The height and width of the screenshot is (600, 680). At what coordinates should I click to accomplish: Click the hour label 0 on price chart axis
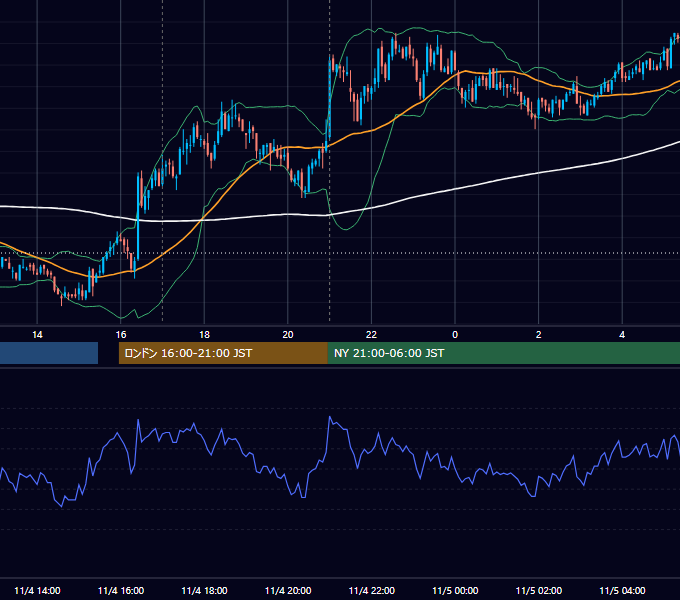coord(455,335)
